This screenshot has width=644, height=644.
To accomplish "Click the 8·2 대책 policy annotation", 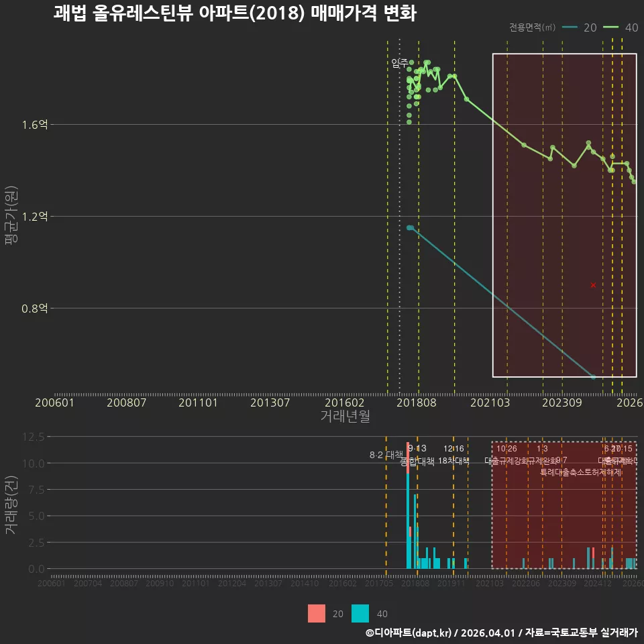I will pos(386,455).
